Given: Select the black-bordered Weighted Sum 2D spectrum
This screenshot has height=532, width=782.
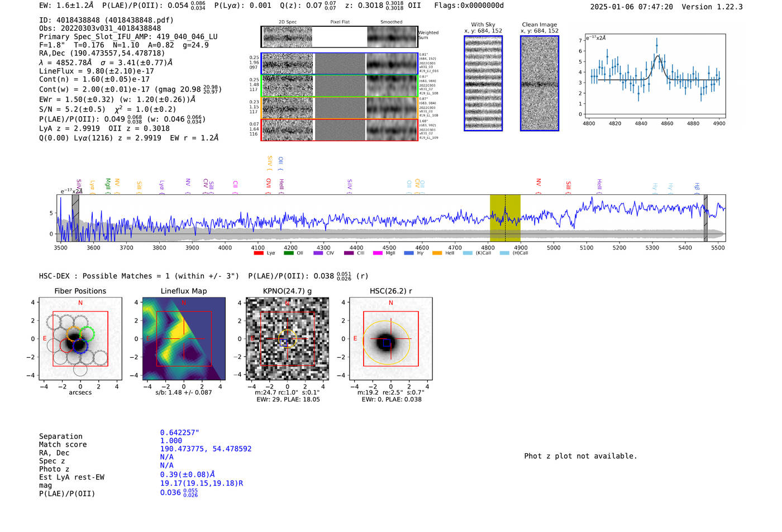Looking at the screenshot, I should [x=339, y=37].
